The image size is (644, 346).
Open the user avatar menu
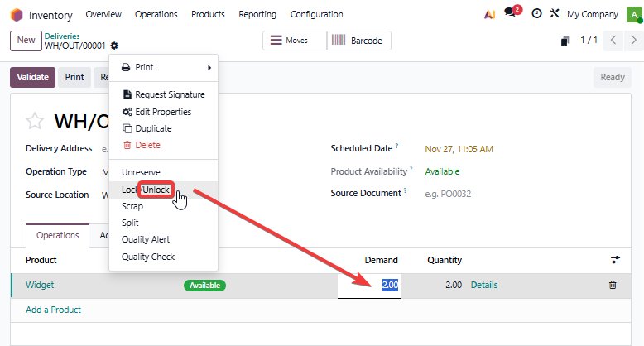(633, 14)
